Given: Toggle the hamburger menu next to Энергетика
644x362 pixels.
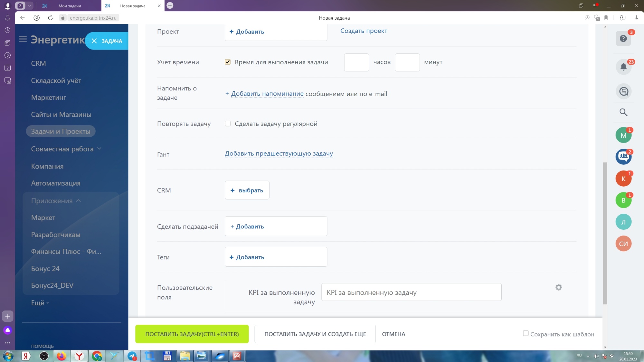Looking at the screenshot, I should pyautogui.click(x=23, y=39).
